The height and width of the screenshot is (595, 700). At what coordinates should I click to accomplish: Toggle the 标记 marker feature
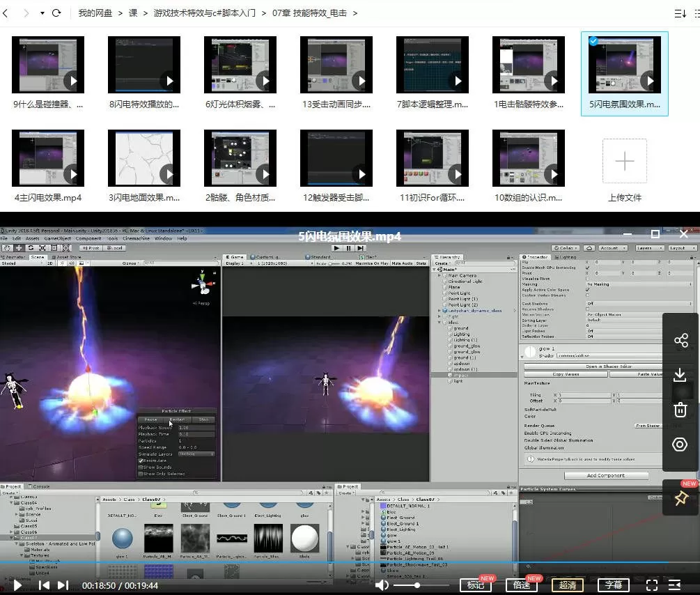click(x=475, y=585)
